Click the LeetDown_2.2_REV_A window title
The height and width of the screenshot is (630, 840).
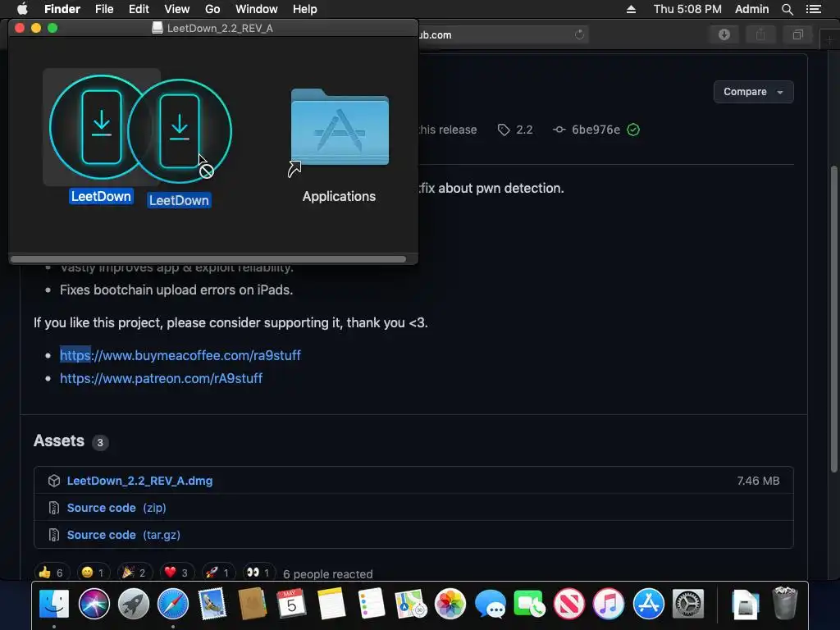click(x=220, y=29)
